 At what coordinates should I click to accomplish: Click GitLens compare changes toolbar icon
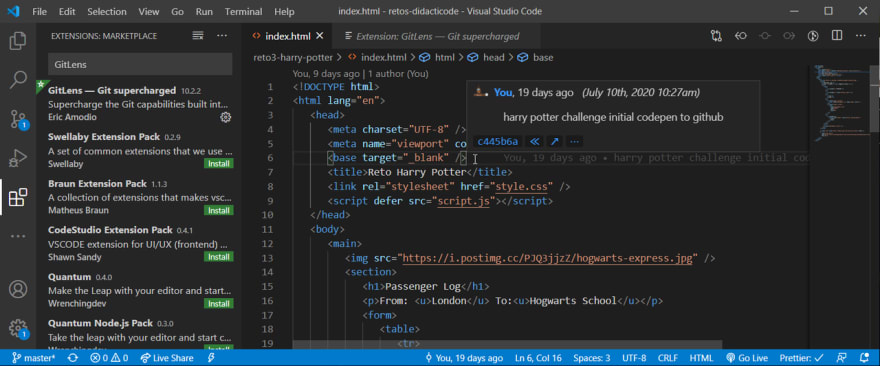(x=716, y=36)
